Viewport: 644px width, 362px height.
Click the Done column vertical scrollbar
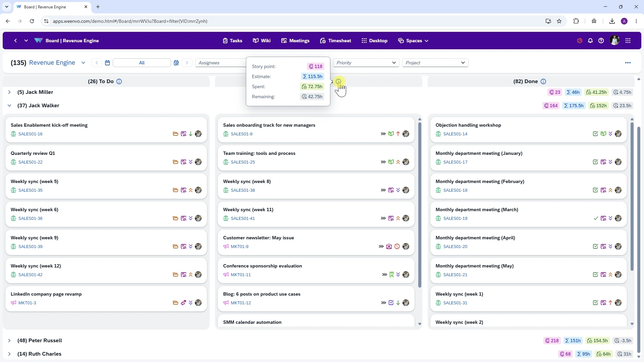(x=632, y=197)
